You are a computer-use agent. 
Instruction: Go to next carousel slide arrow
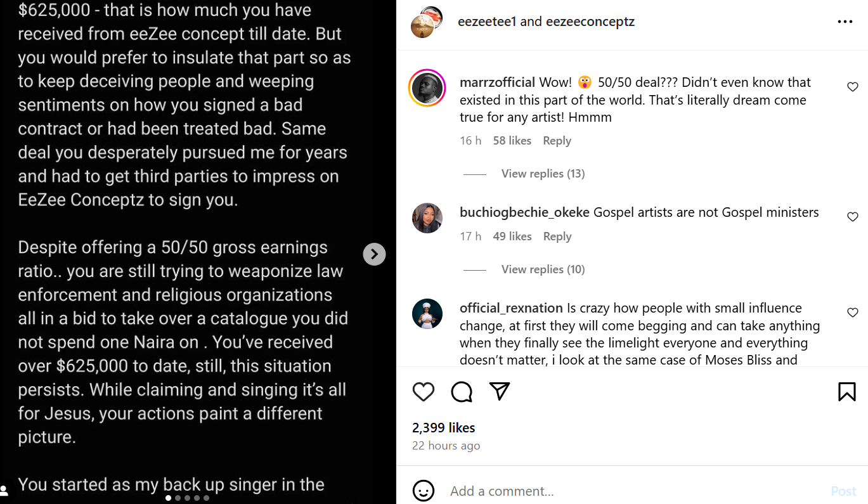click(374, 254)
